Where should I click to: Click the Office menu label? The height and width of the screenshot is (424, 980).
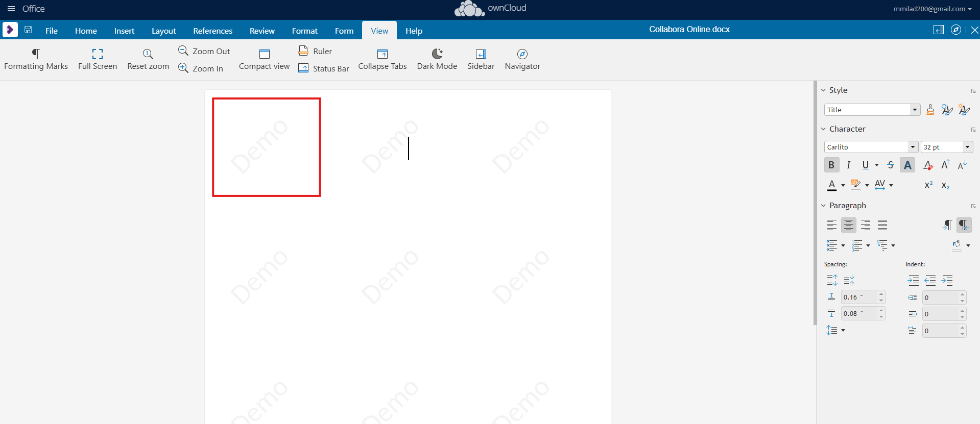(x=33, y=9)
